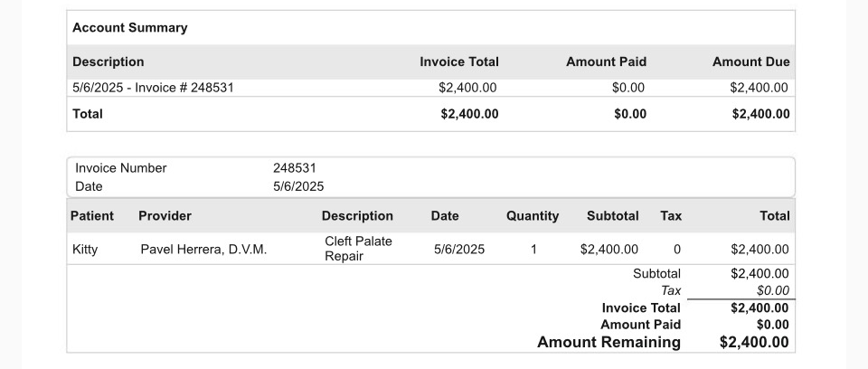Click the invoice date value 5/6/2025
The height and width of the screenshot is (369, 868).
[298, 186]
